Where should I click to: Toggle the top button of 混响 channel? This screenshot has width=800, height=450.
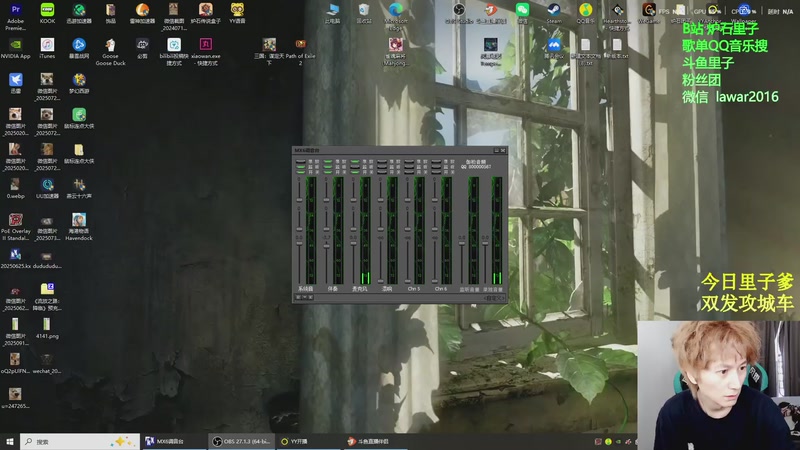coord(382,161)
